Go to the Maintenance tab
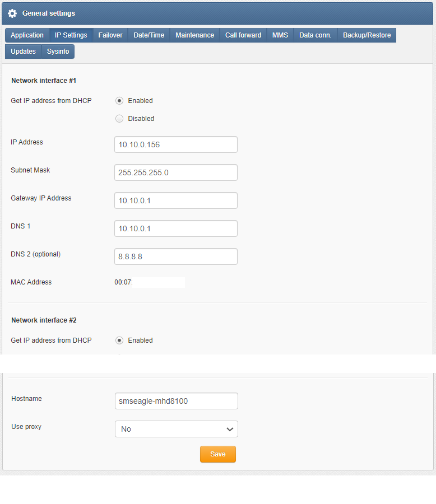This screenshot has height=504, width=436. pos(194,35)
